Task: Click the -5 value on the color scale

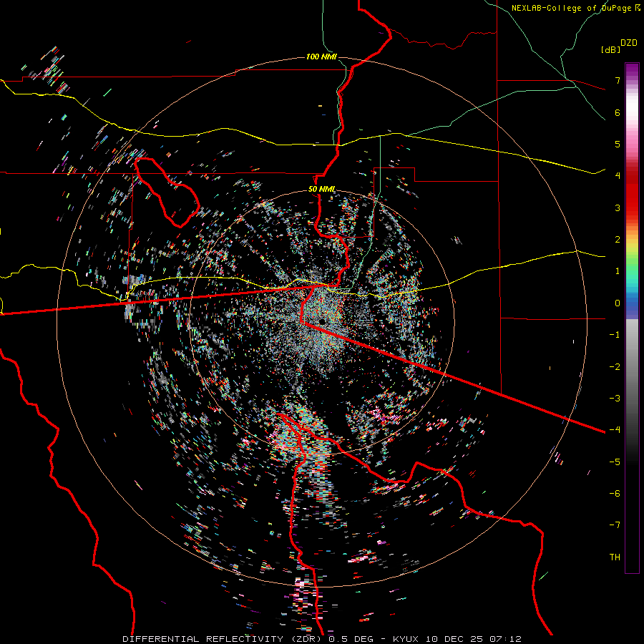Action: (615, 462)
